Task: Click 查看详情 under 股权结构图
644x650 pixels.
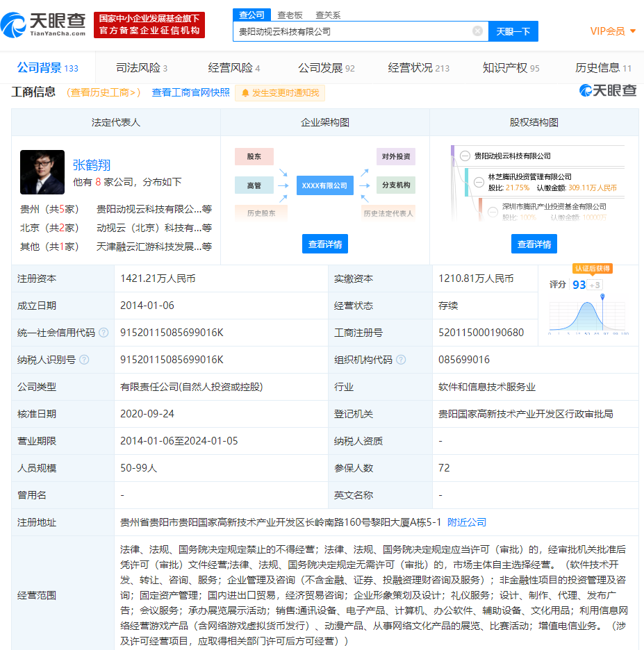Action: [x=534, y=244]
